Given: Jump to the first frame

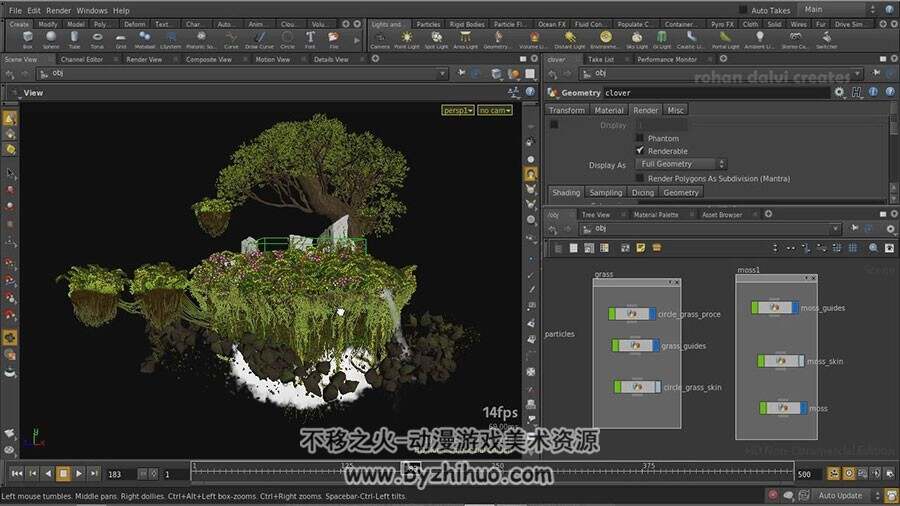Looking at the screenshot, I should 17,473.
